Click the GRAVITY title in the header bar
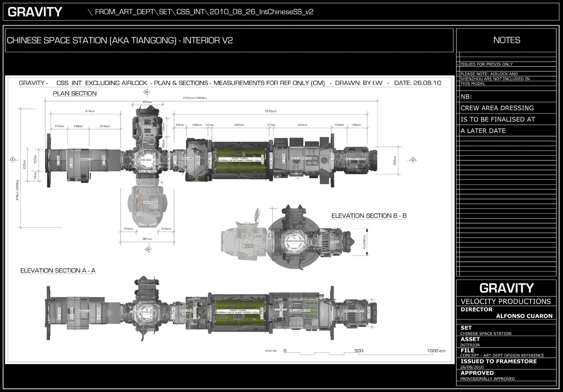The height and width of the screenshot is (392, 563). (x=35, y=12)
